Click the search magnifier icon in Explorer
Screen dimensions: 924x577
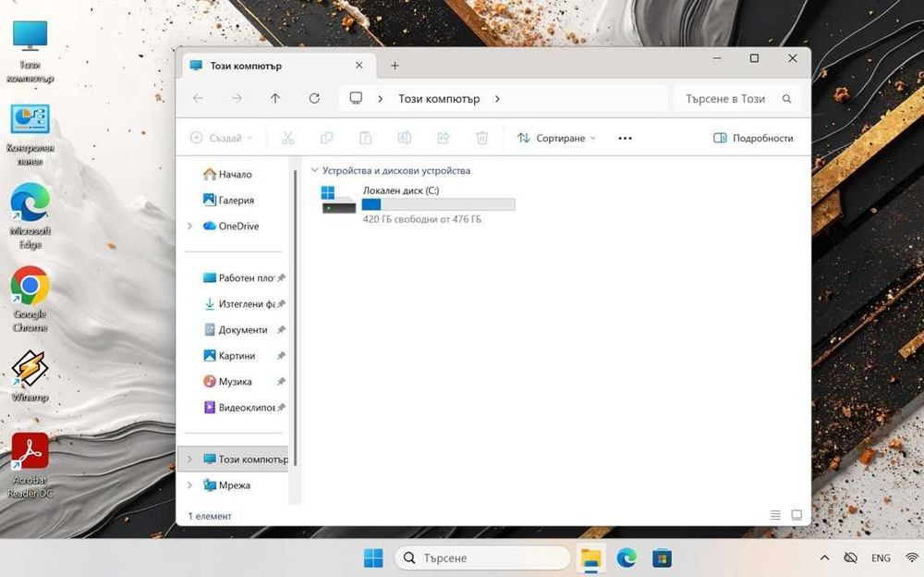[x=786, y=99]
